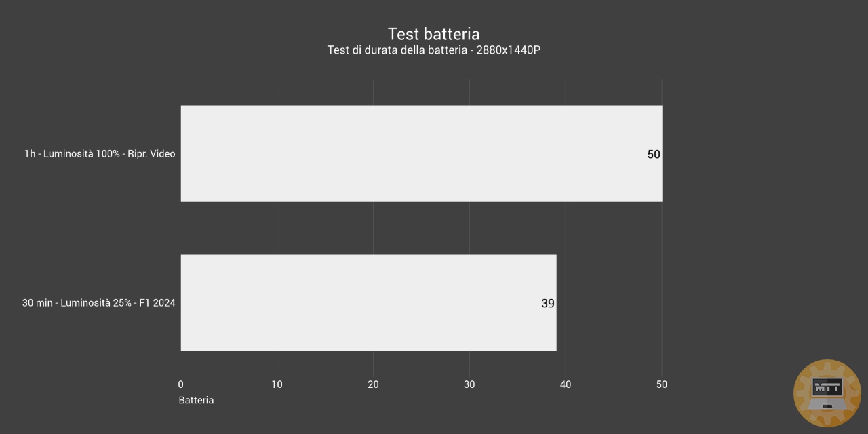868x434 pixels.
Task: Click the 40 tick on the axis
Action: (x=566, y=384)
